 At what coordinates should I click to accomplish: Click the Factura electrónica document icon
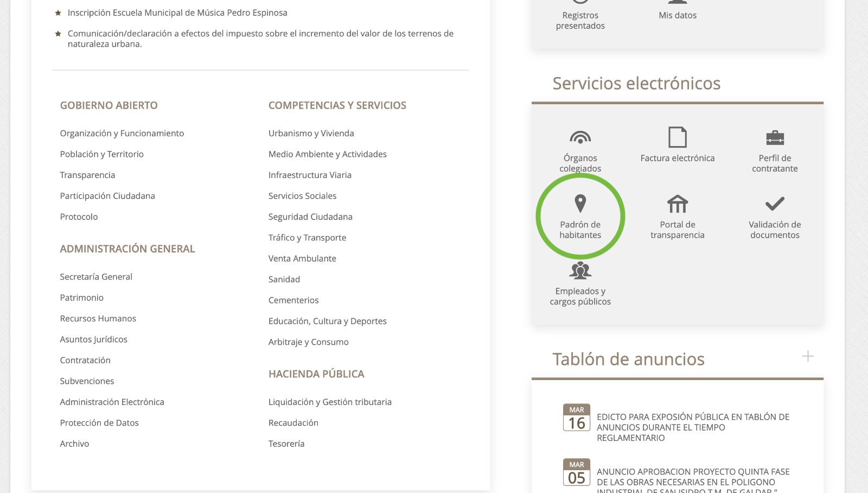(678, 137)
